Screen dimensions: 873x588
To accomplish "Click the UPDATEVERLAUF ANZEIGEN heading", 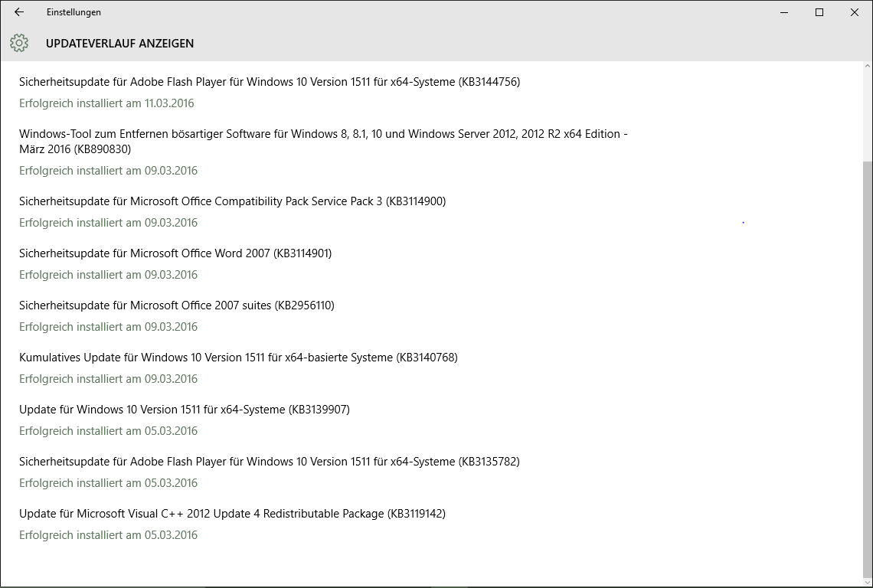I will [119, 44].
